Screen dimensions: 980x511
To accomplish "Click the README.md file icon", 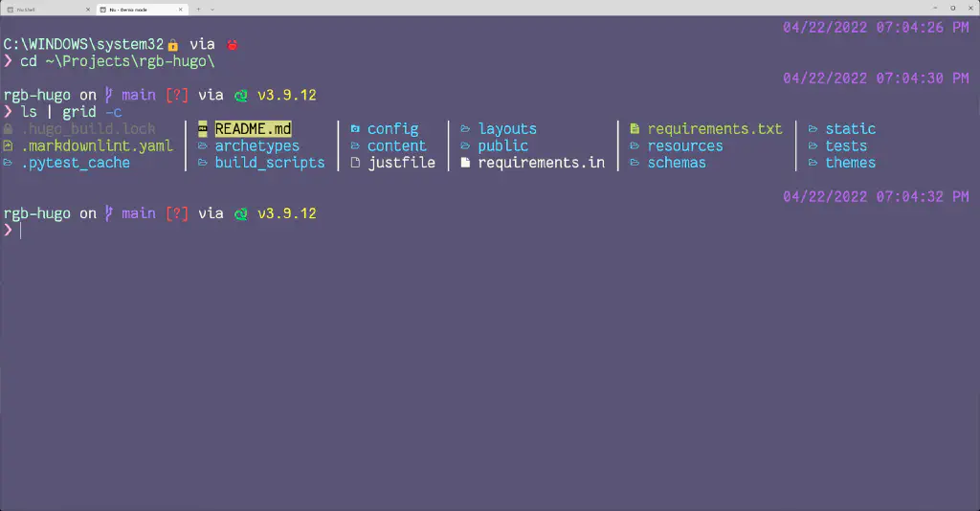I will coord(203,129).
